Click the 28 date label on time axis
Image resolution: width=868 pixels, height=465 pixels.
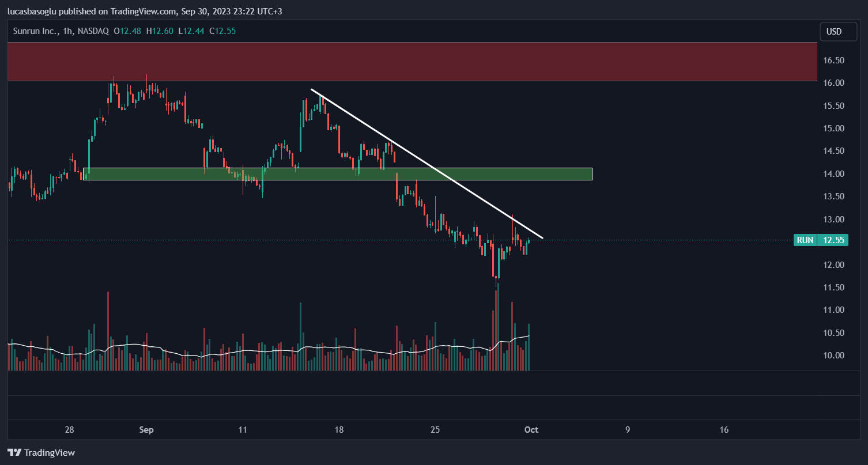click(x=70, y=430)
